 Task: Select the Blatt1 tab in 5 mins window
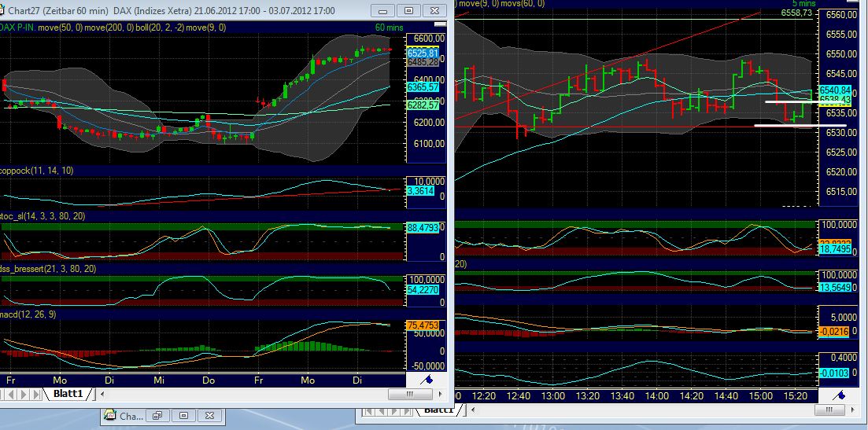coord(439,410)
